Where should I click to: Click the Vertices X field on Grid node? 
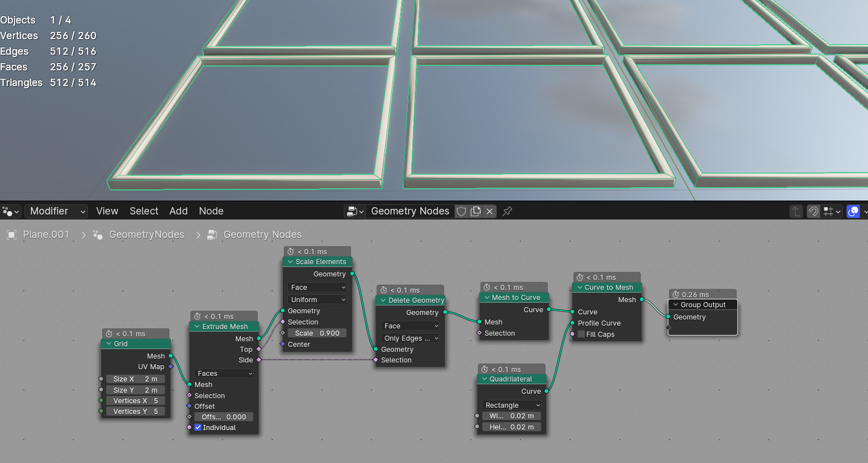(135, 401)
